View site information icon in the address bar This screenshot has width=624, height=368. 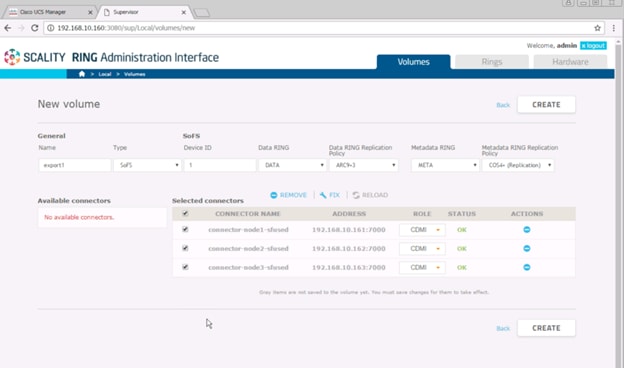tap(51, 28)
